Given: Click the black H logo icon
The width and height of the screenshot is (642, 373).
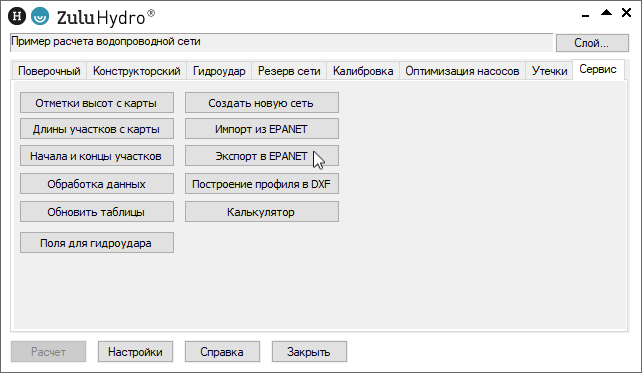Looking at the screenshot, I should click(x=17, y=16).
